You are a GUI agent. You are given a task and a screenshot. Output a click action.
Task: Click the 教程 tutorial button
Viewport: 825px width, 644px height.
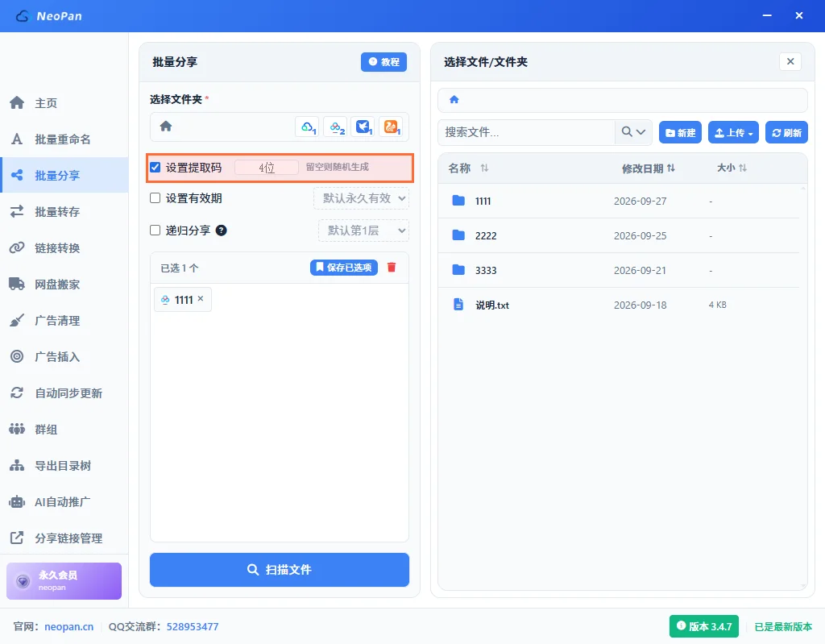point(383,62)
